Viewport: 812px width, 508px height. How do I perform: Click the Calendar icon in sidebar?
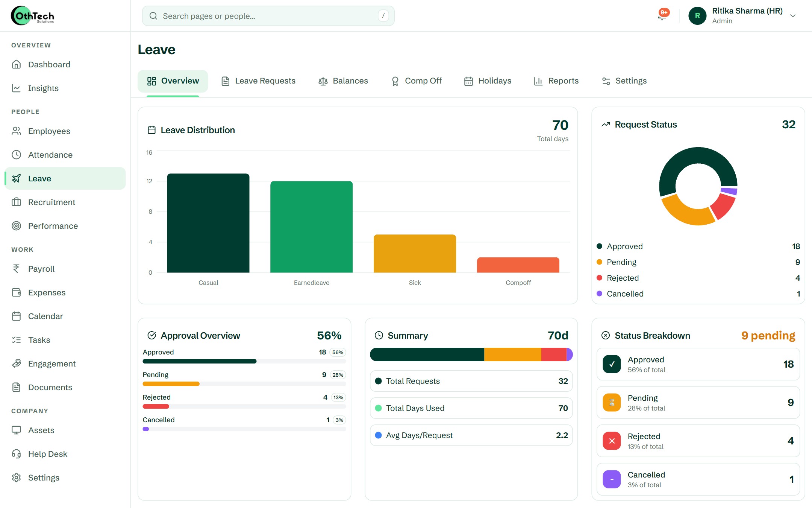(16, 316)
